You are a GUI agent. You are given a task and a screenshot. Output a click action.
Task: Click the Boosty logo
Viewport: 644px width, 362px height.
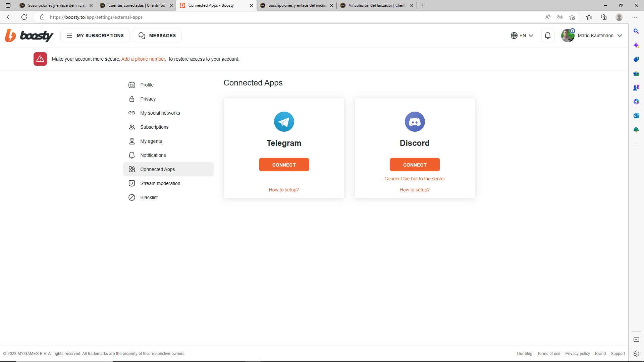tap(29, 36)
